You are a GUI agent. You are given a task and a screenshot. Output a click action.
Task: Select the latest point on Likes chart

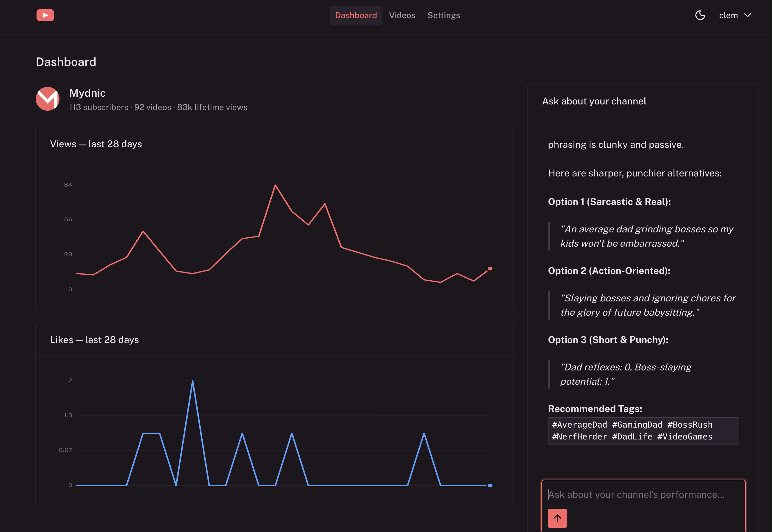click(490, 485)
